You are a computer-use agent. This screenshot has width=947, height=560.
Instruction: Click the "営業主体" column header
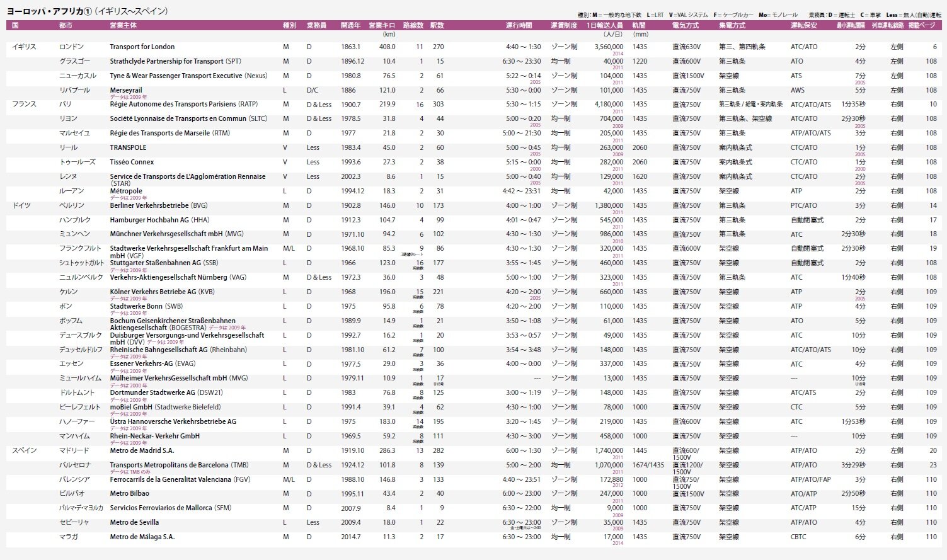[x=123, y=26]
